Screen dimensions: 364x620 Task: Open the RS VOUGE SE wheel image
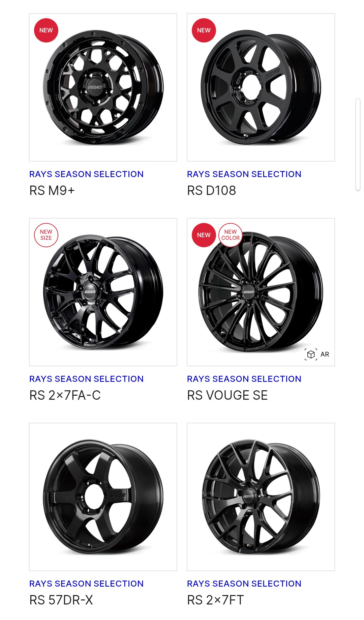(261, 292)
